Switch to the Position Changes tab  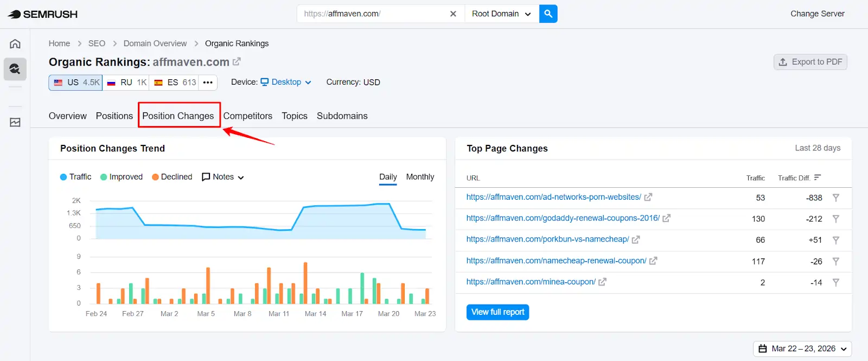pyautogui.click(x=178, y=116)
